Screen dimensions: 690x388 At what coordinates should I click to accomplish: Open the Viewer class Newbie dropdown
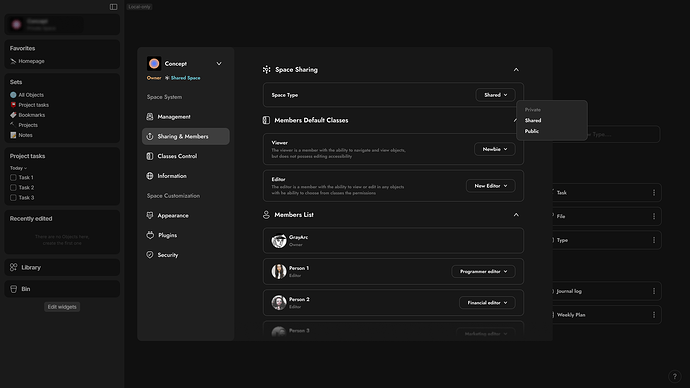point(495,149)
